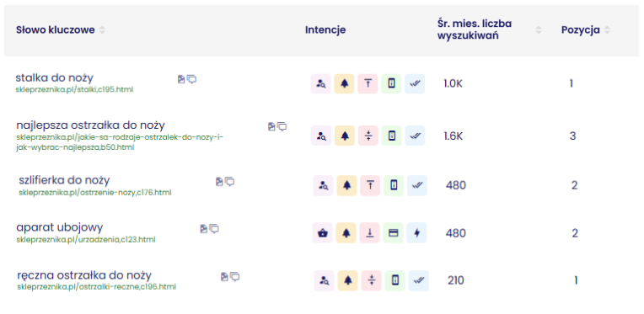The height and width of the screenshot is (314, 644).
Task: Open the ostrzenie-nozy,c176.html URL link
Action: coord(95,192)
